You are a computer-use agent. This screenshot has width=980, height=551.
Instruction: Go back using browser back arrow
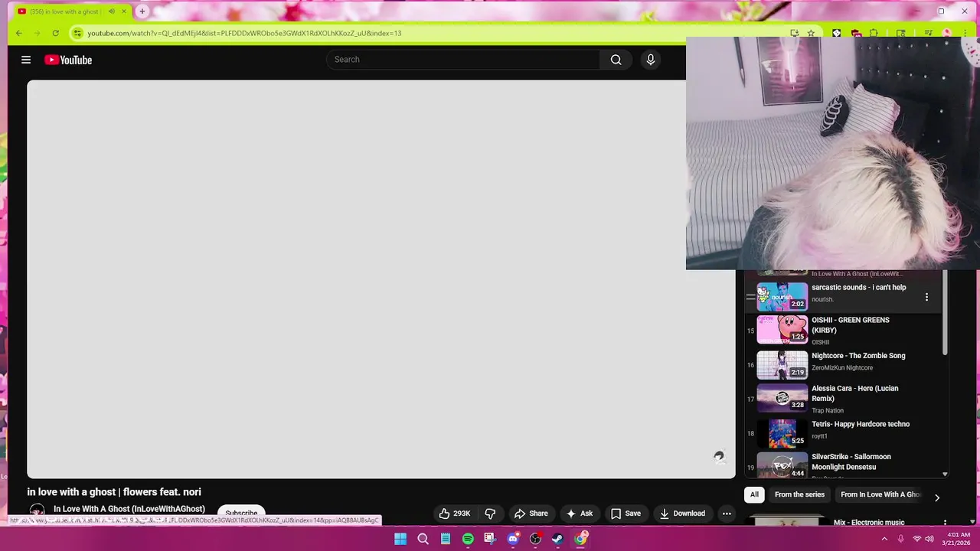(19, 33)
